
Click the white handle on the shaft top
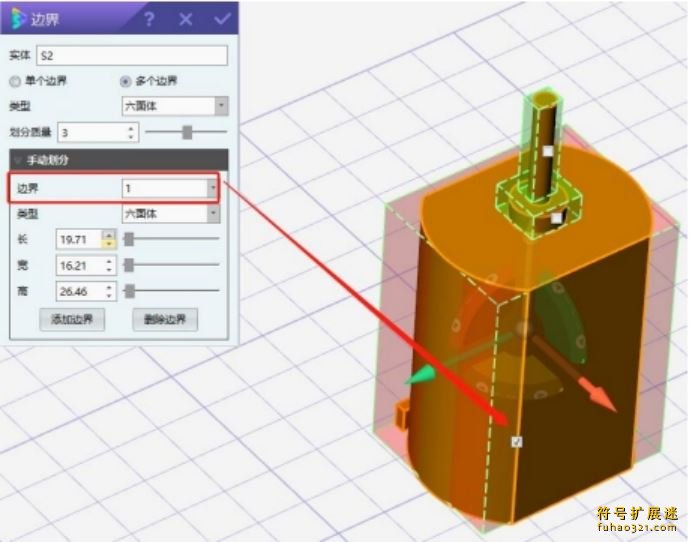[x=548, y=151]
